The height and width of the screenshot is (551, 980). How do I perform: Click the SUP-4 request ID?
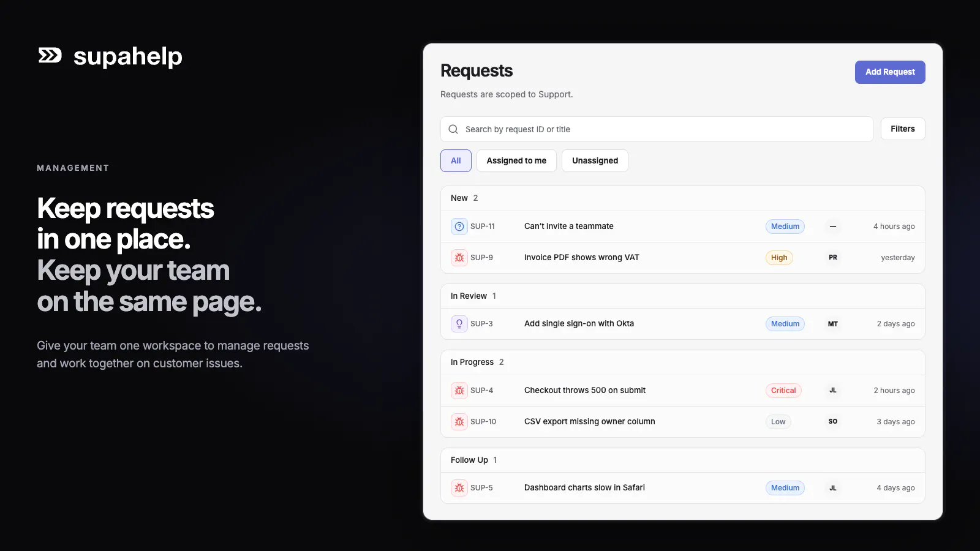481,391
